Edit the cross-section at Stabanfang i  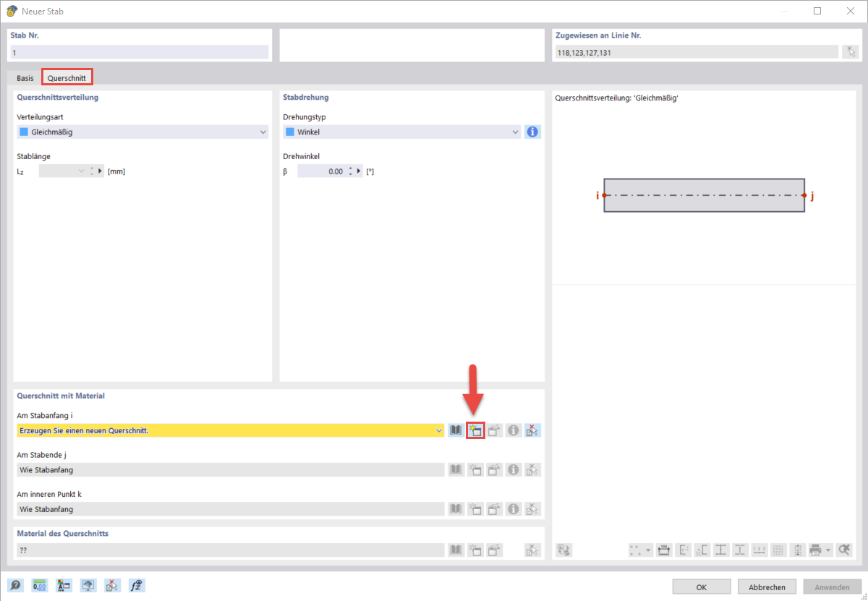click(x=495, y=430)
